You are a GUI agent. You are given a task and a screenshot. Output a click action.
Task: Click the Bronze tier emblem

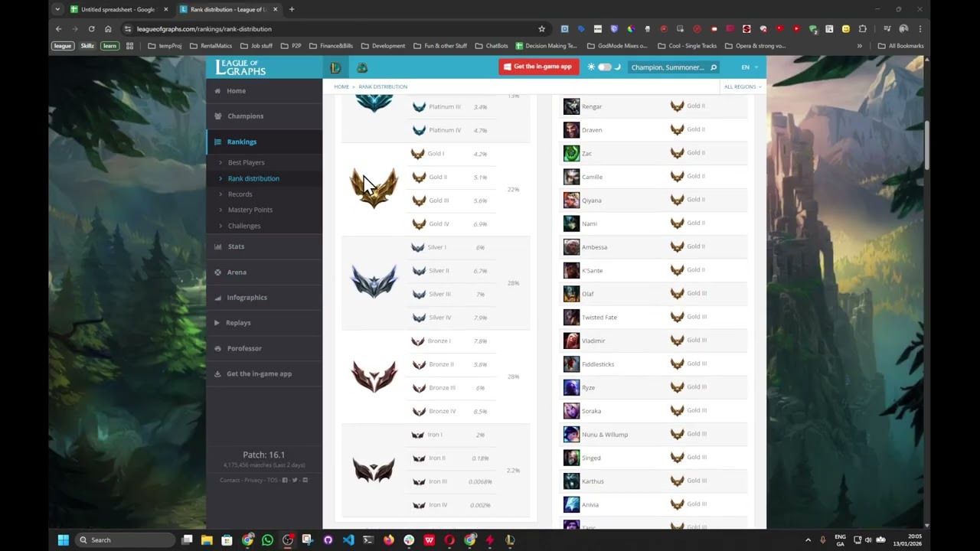pos(374,376)
